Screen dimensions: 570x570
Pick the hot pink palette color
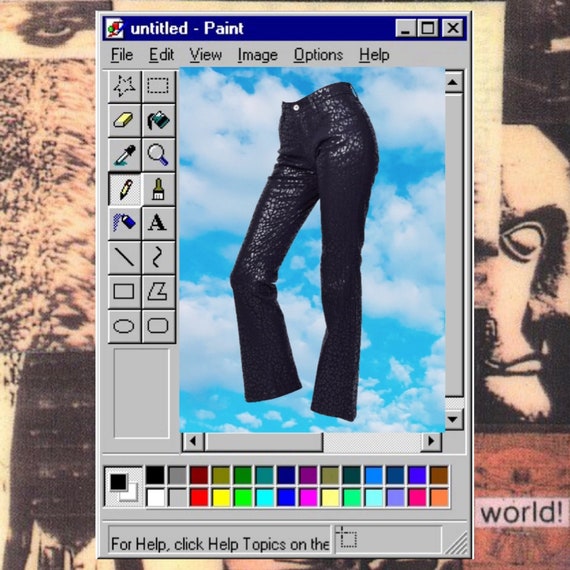tap(417, 497)
